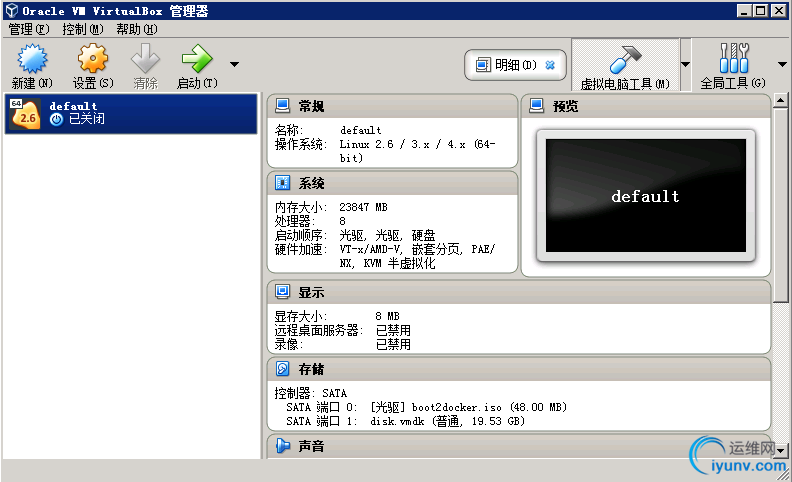Select Global Tools (全局工具) icon
This screenshot has height=482, width=792.
coord(733,59)
